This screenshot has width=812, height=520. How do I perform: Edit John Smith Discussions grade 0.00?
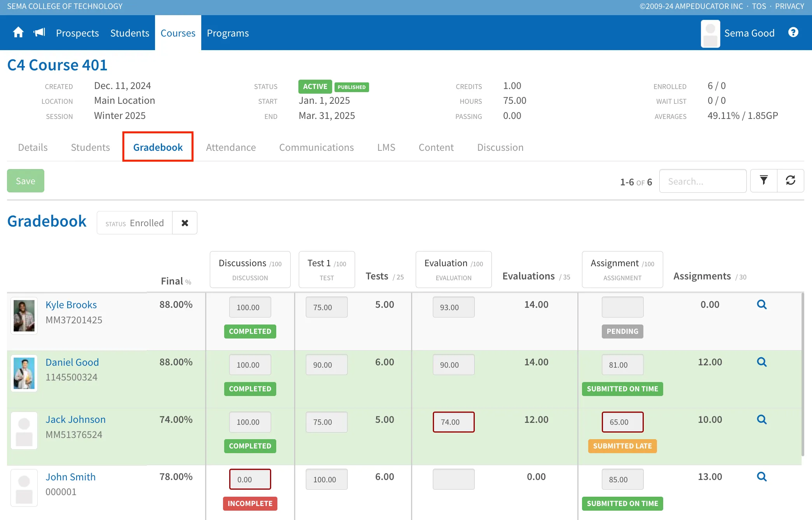(250, 479)
